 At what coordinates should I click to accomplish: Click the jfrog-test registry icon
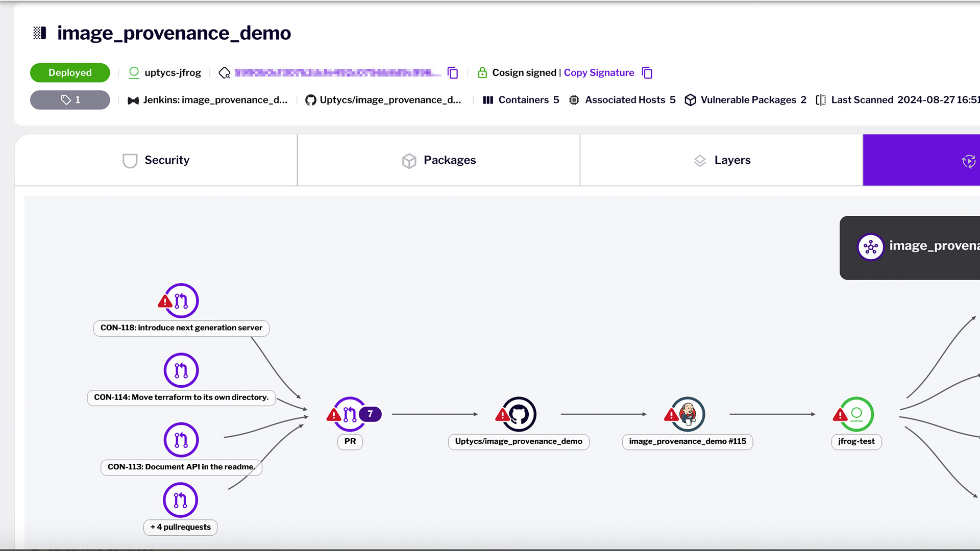click(855, 414)
